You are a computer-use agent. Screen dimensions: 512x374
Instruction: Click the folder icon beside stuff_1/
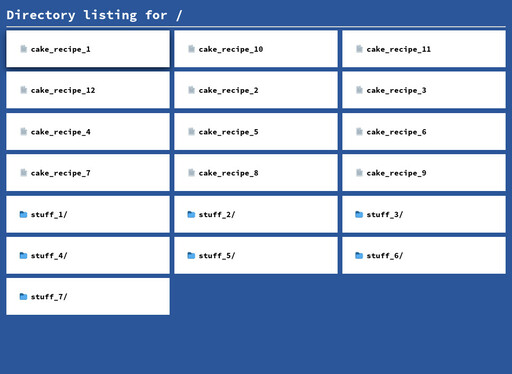point(23,214)
